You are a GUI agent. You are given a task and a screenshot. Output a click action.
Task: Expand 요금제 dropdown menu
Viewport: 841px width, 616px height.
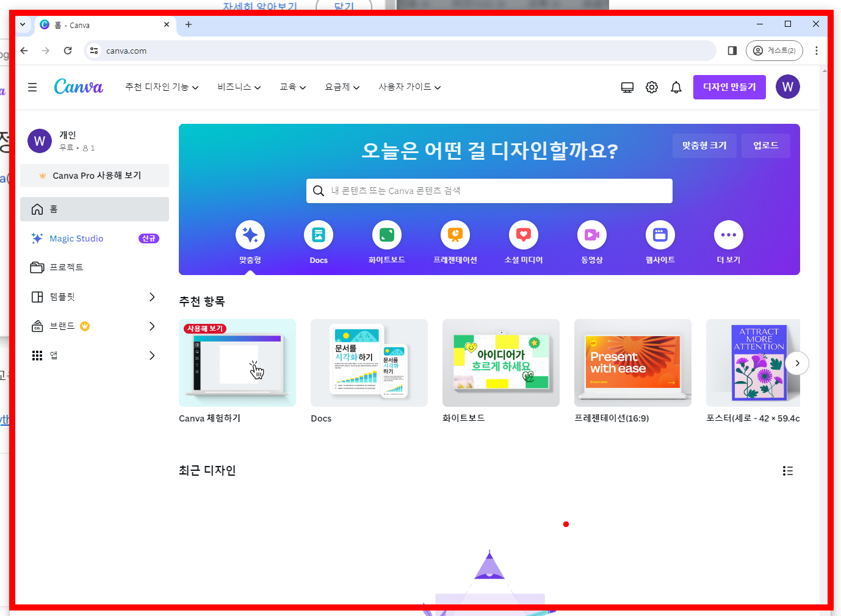(x=342, y=87)
